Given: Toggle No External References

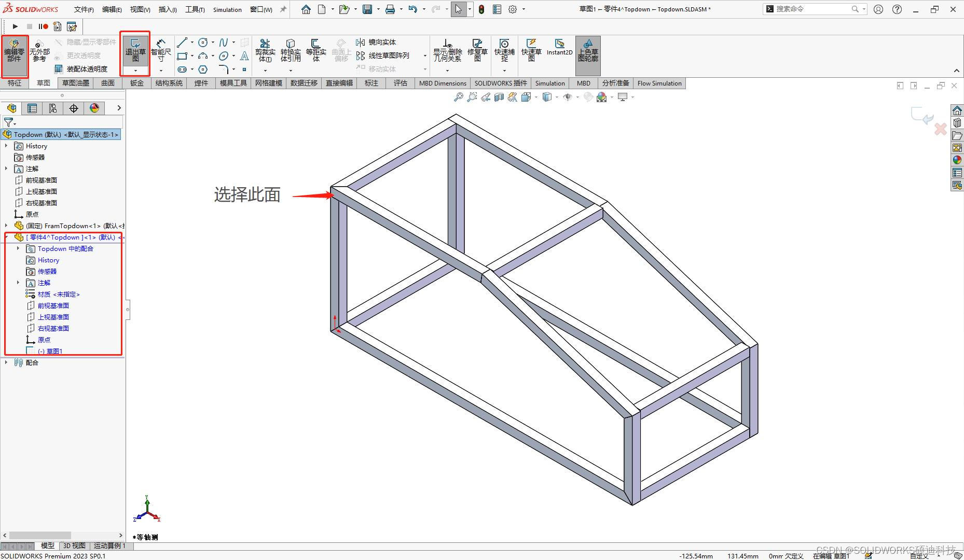Looking at the screenshot, I should coord(39,50).
